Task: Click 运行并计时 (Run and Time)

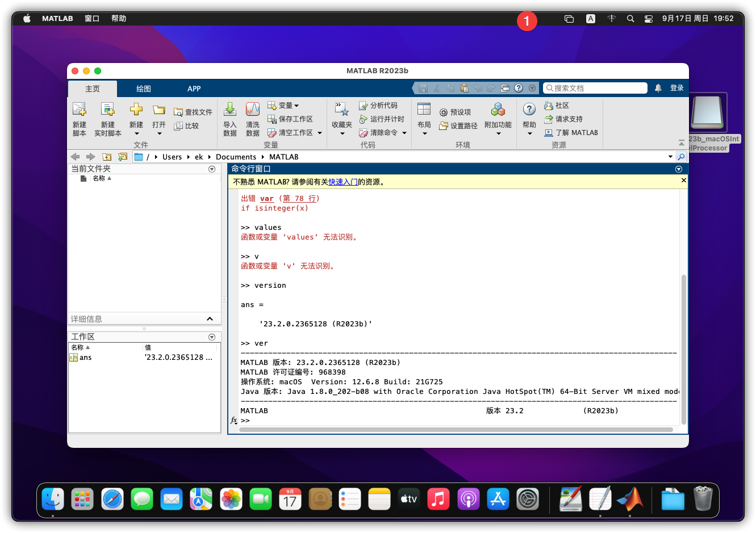Action: 382,119
